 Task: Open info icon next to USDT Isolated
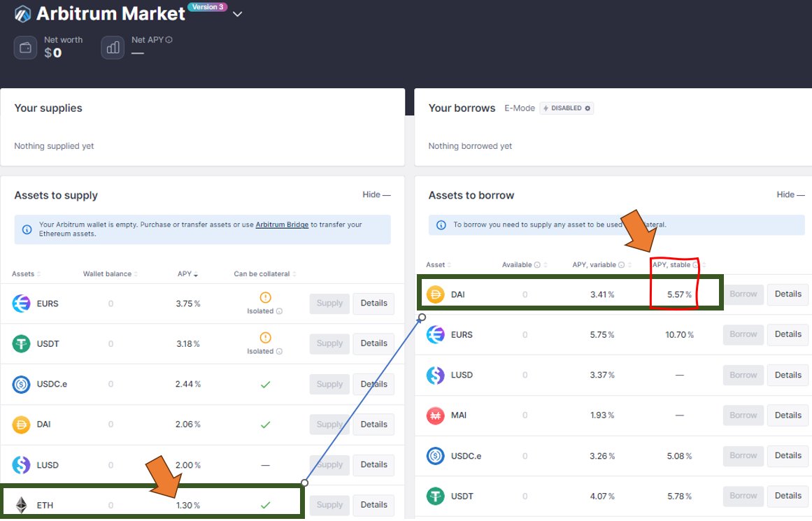click(x=279, y=352)
